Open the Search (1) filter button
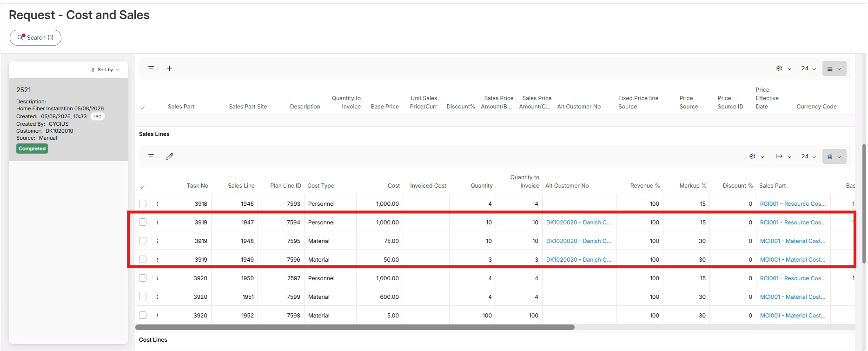Viewport: 868px width, 351px height. 35,38
